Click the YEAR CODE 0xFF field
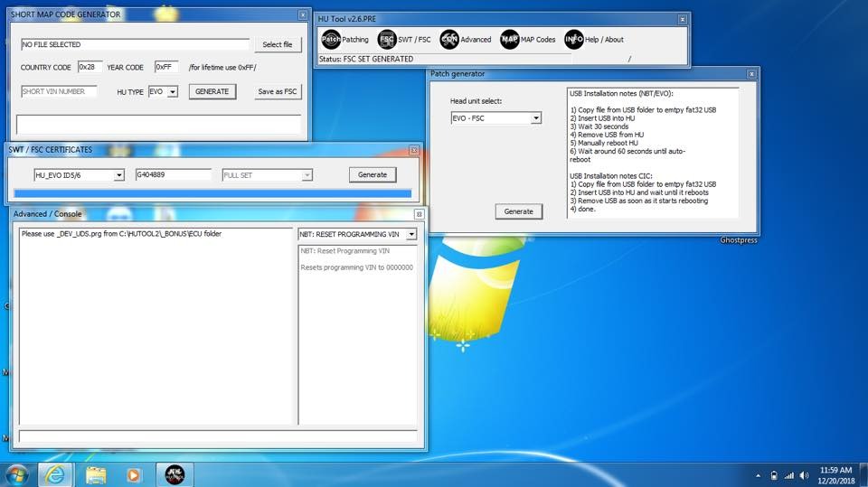Viewport: 868px width, 487px height. [166, 67]
